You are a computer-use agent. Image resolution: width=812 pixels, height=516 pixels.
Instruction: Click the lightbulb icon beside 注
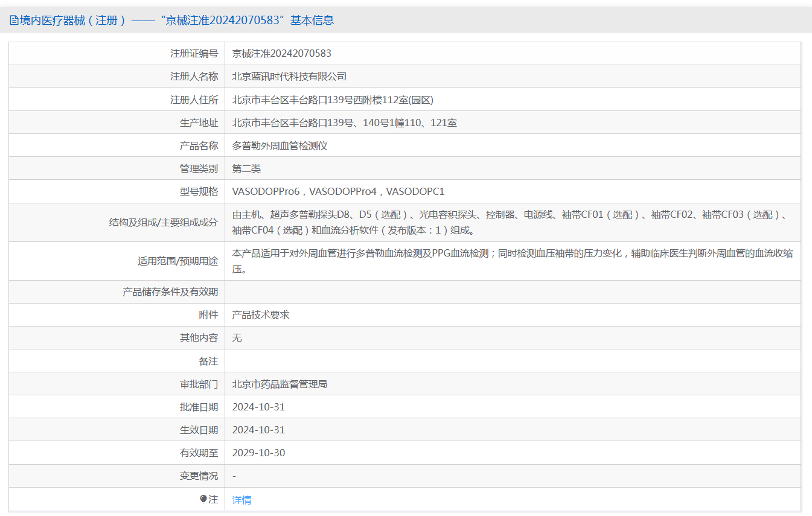[x=203, y=499]
